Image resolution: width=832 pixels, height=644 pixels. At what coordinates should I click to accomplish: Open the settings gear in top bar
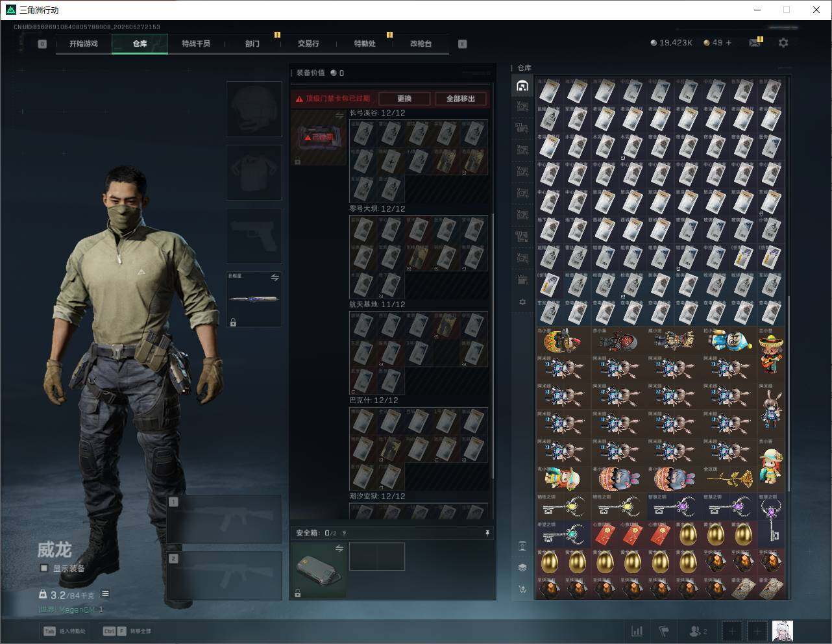pyautogui.click(x=783, y=43)
